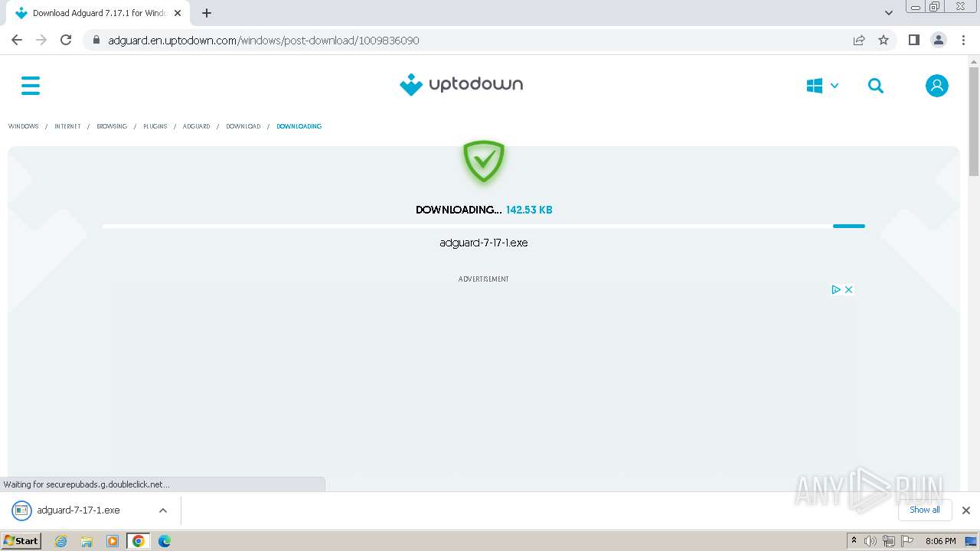
Task: Open the AdChoices info icon
Action: (x=836, y=289)
